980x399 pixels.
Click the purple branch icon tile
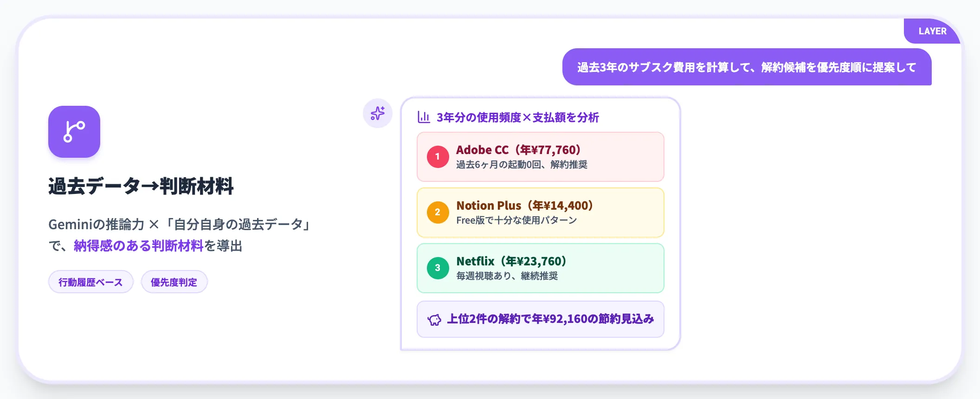[x=74, y=132]
